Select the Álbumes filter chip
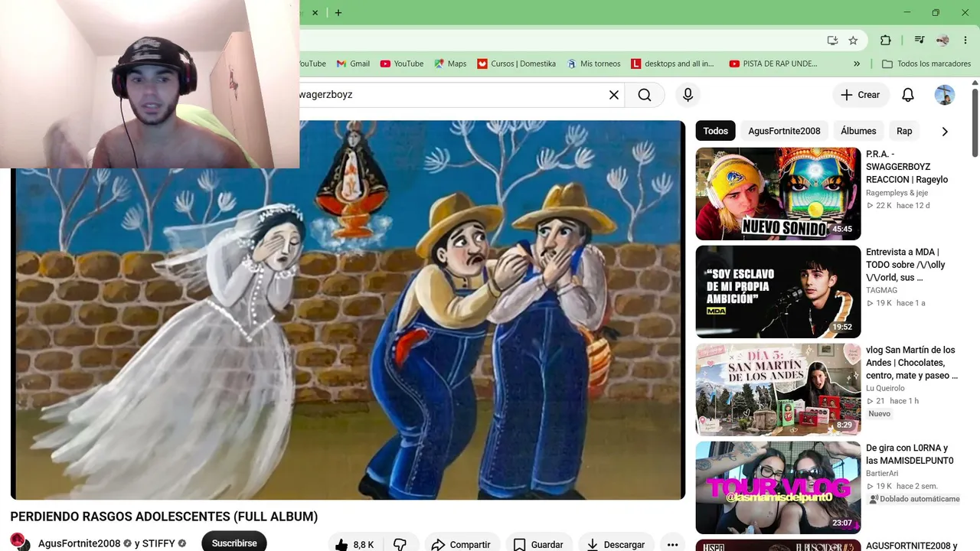Screen dimensions: 980x551 (858, 131)
